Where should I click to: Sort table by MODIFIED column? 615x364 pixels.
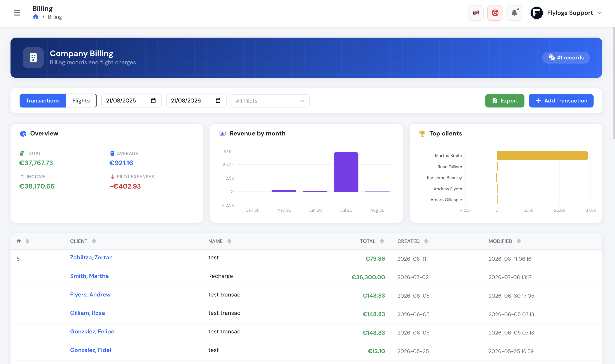519,241
